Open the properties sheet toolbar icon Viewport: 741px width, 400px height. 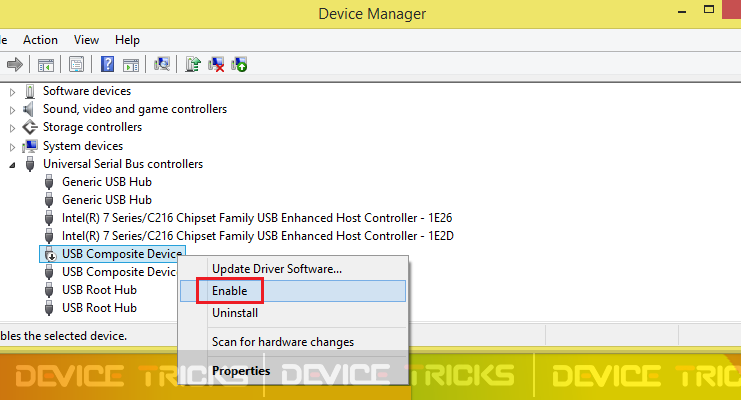[76, 64]
